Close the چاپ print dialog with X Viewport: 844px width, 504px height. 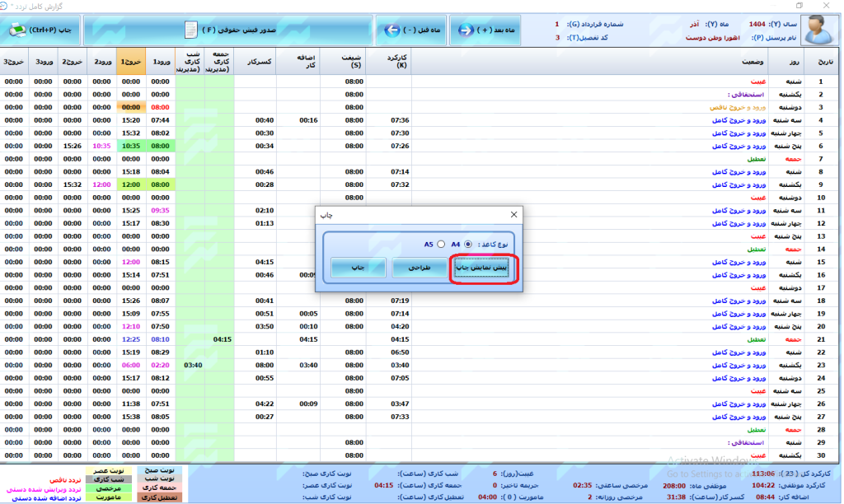coord(514,214)
